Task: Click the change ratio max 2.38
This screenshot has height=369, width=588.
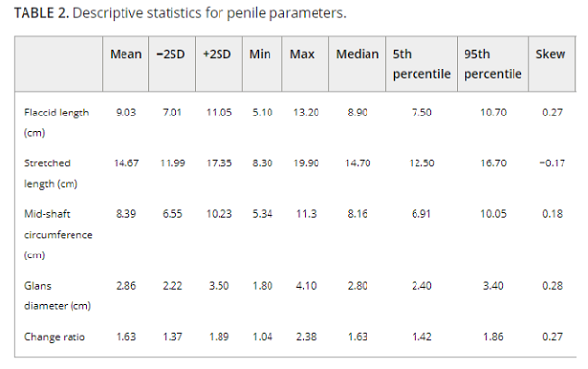Action: 306,337
